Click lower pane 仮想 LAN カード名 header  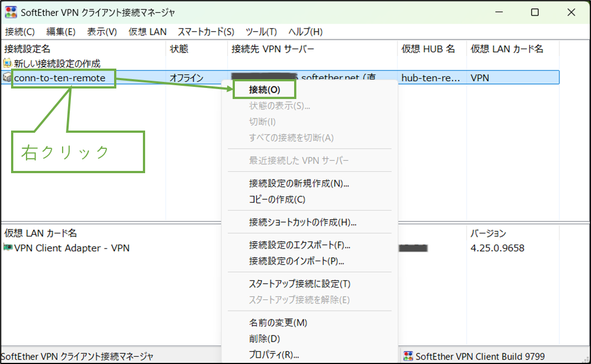point(40,233)
